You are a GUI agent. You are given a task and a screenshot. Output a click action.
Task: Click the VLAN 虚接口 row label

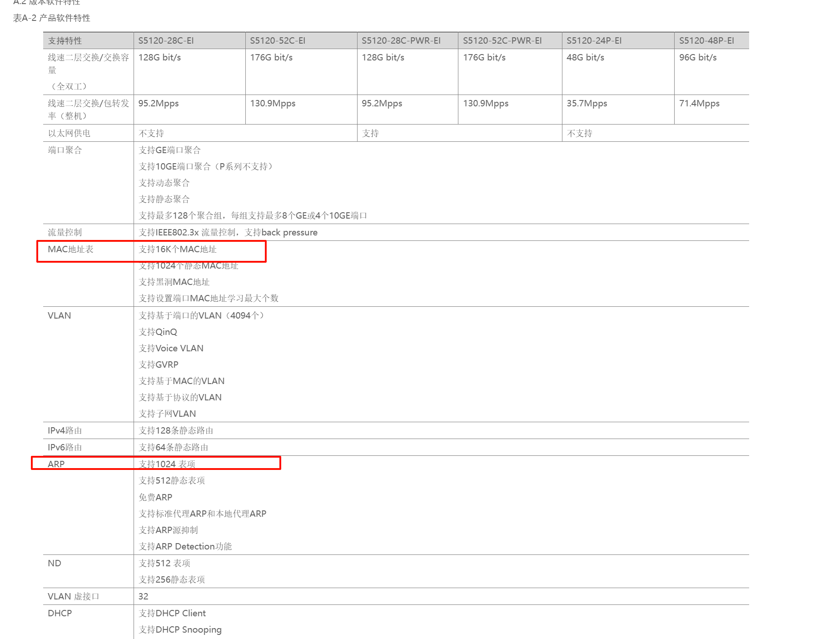[74, 596]
